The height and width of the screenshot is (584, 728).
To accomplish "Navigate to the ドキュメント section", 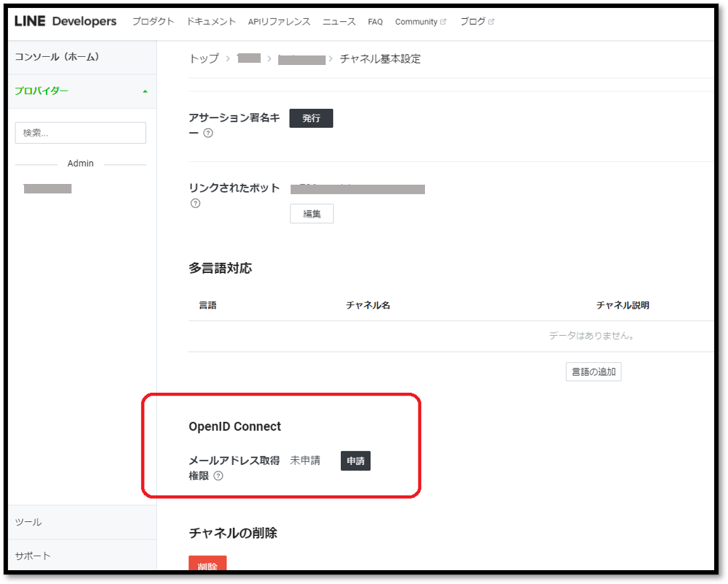I will (x=211, y=21).
